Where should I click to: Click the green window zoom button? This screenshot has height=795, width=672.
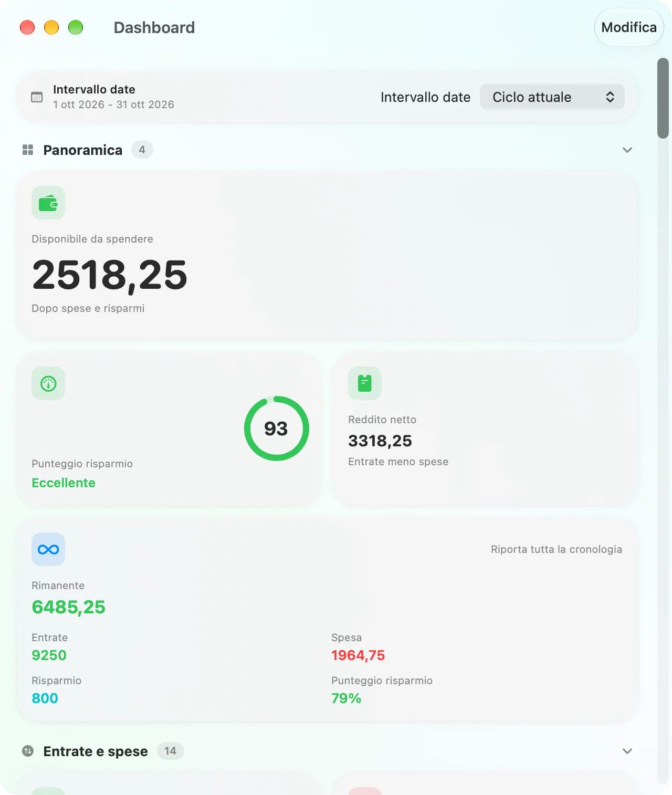[76, 27]
